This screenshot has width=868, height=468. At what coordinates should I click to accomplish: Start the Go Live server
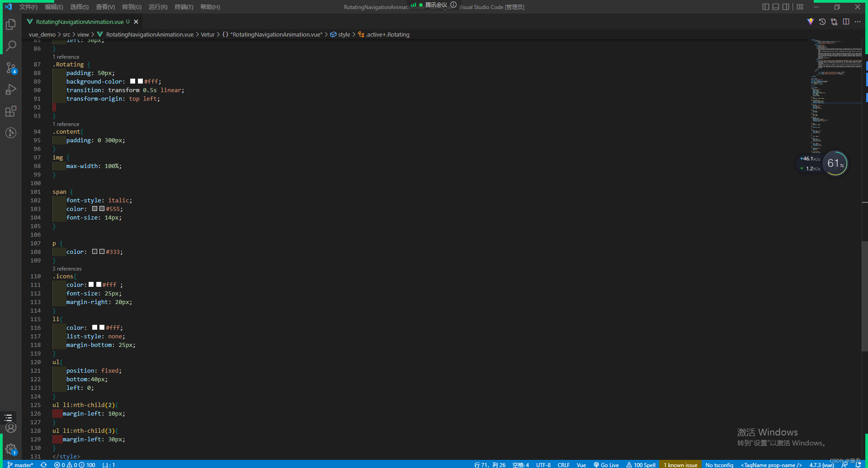(x=606, y=464)
